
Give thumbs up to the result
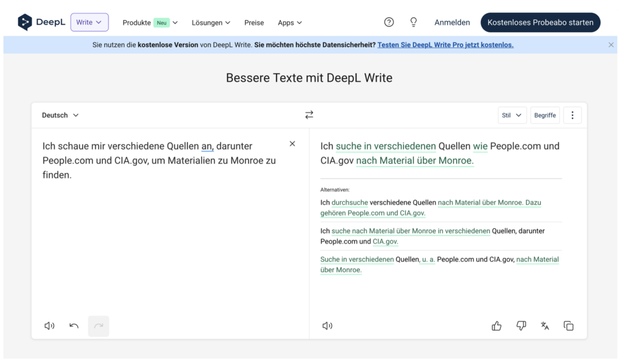(x=497, y=326)
